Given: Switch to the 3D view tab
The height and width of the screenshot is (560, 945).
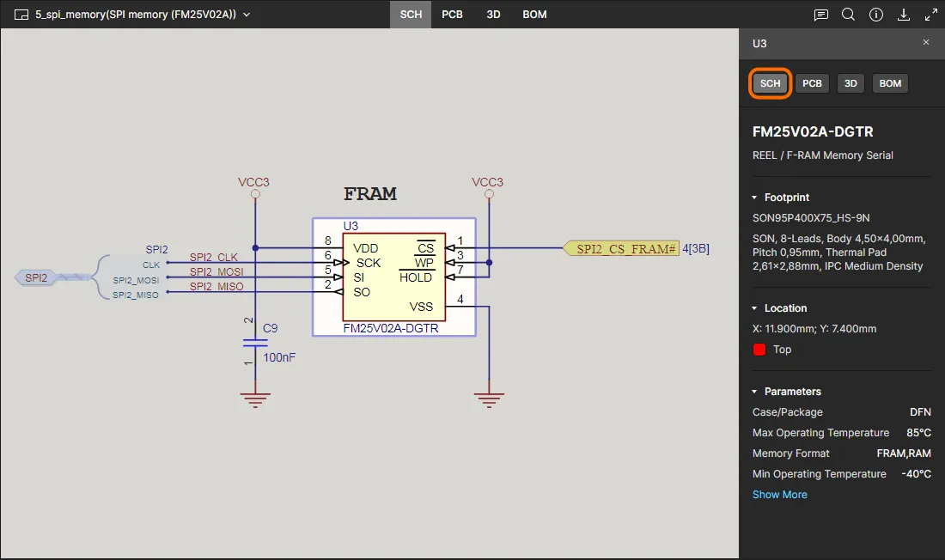Looking at the screenshot, I should [493, 15].
